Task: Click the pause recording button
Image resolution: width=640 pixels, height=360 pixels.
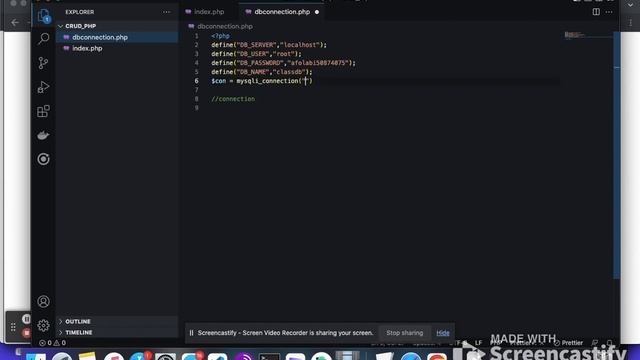Action: pos(27,319)
